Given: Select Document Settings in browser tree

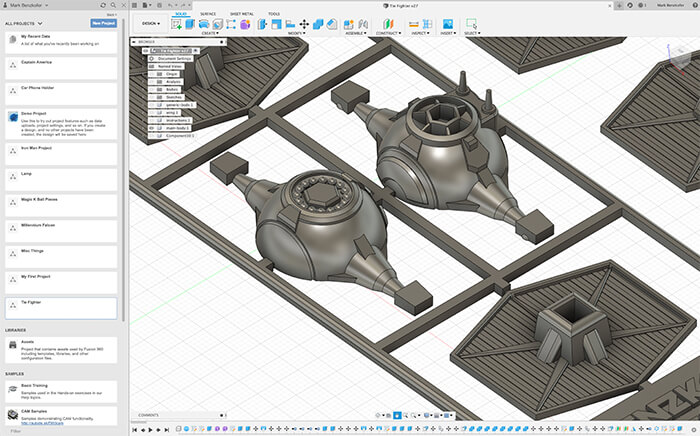Looking at the screenshot, I should 174,58.
